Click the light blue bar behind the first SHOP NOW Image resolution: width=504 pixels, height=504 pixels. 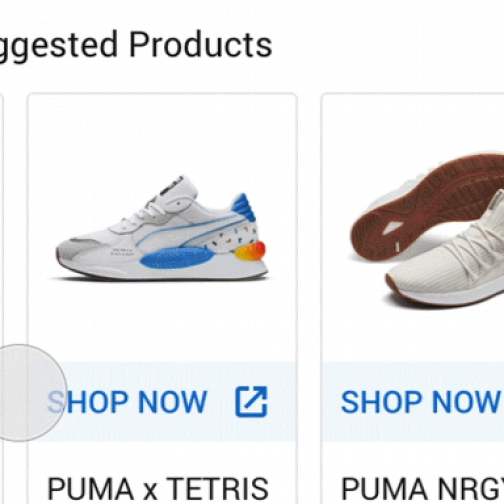(x=162, y=401)
